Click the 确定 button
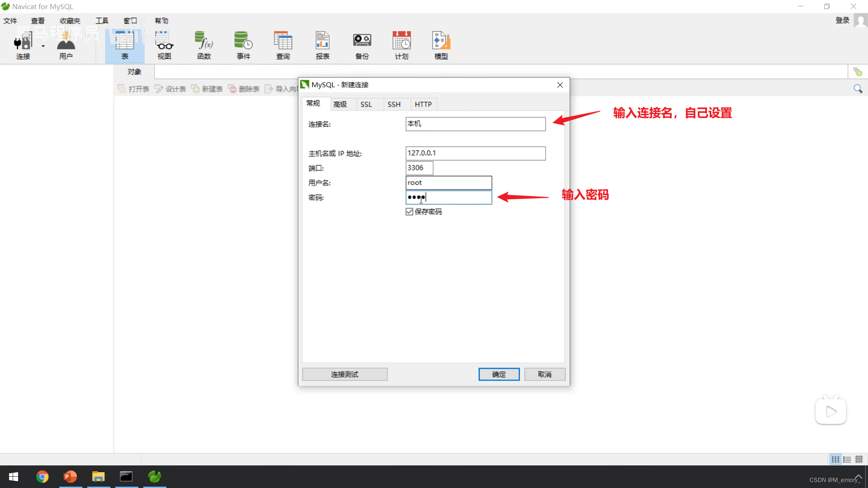868x488 pixels. pyautogui.click(x=499, y=374)
